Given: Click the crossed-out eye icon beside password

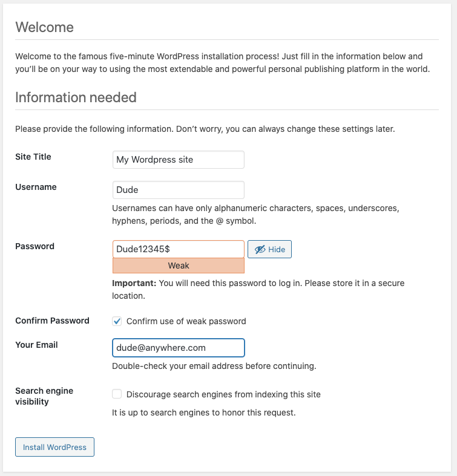Looking at the screenshot, I should pyautogui.click(x=260, y=249).
